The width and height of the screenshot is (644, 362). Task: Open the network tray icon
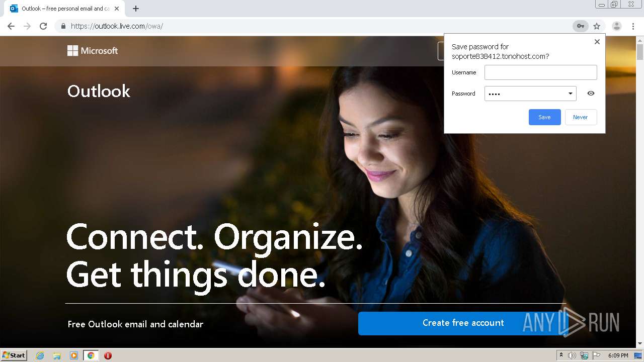[584, 355]
